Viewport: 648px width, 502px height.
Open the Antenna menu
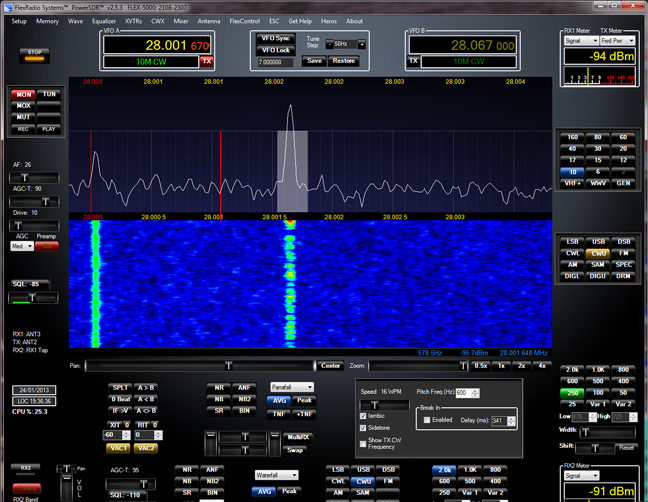209,21
